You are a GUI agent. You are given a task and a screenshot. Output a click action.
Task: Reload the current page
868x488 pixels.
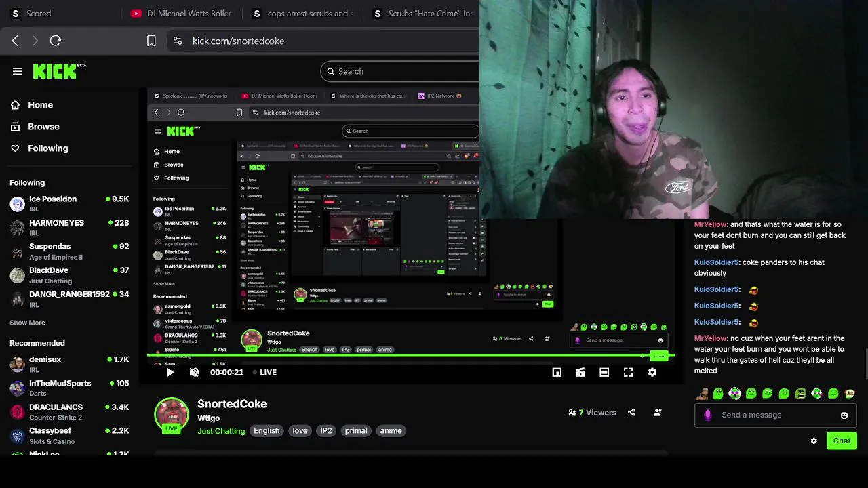[56, 41]
